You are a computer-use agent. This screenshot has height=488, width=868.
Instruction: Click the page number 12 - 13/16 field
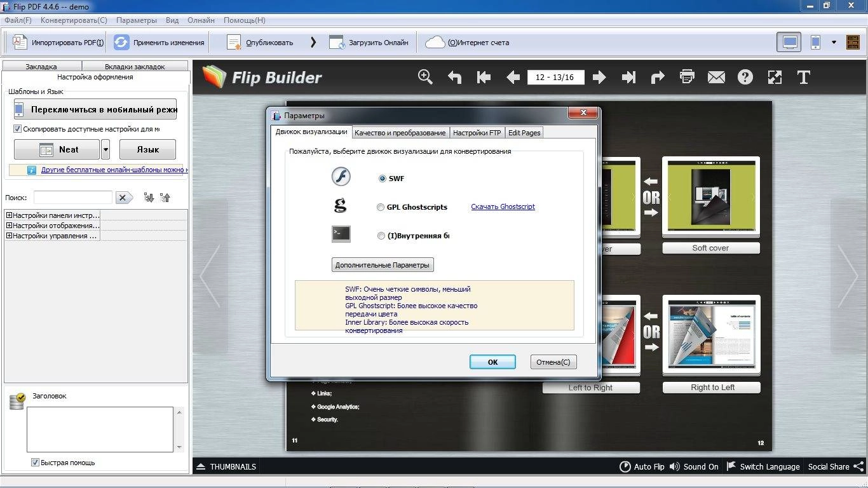pos(555,78)
